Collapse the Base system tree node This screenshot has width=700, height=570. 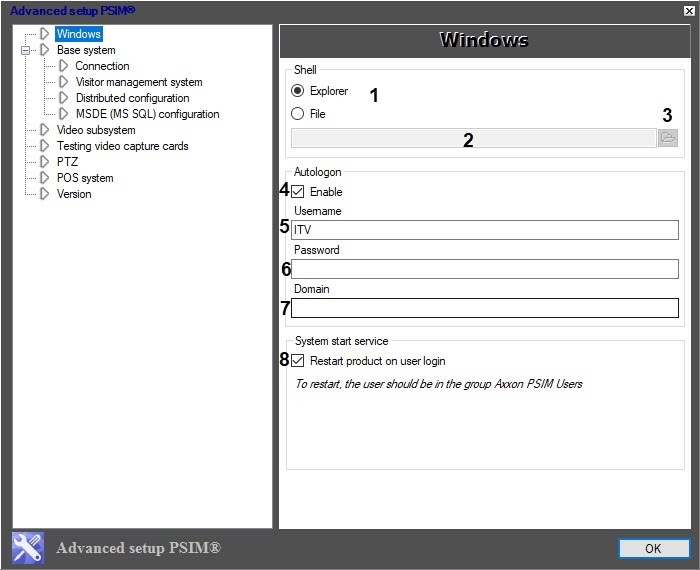(27, 50)
